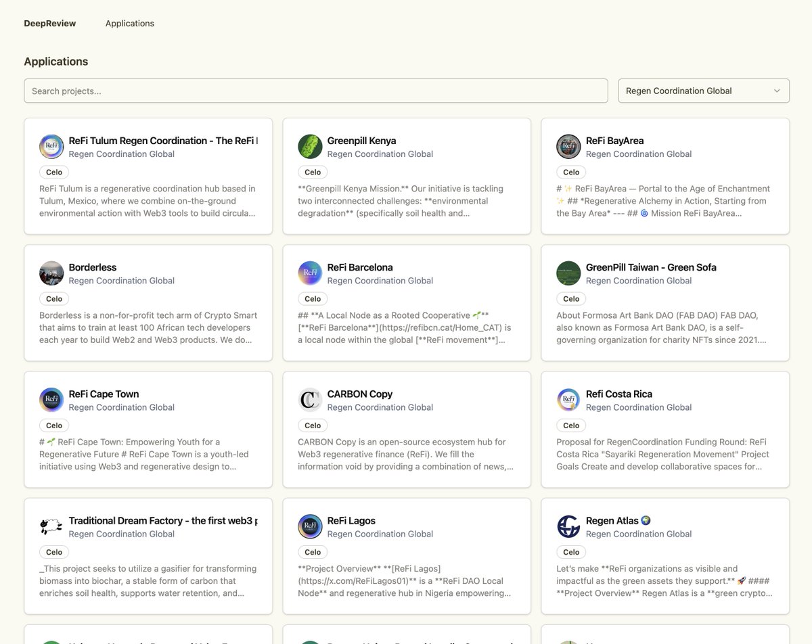Click the Regen Atlas globe logo
This screenshot has height=644, width=812.
tap(568, 526)
